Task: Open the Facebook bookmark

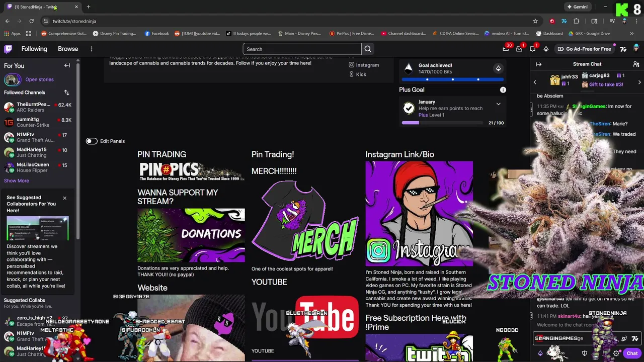Action: 156,34
